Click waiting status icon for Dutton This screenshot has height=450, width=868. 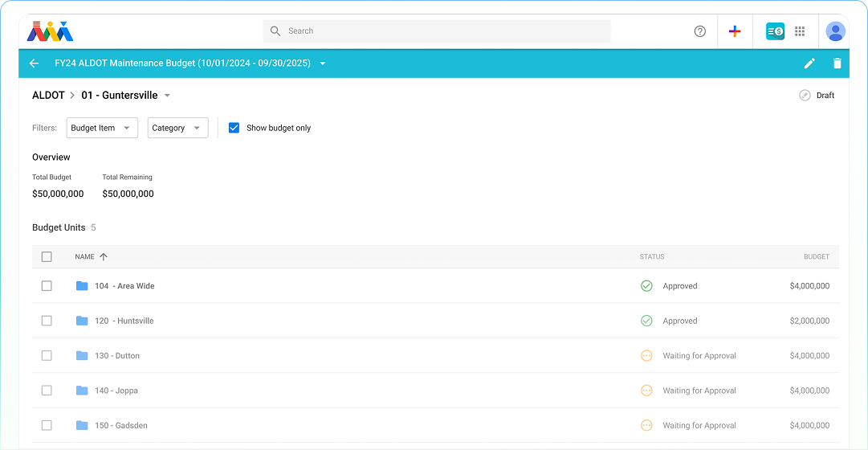pyautogui.click(x=646, y=356)
